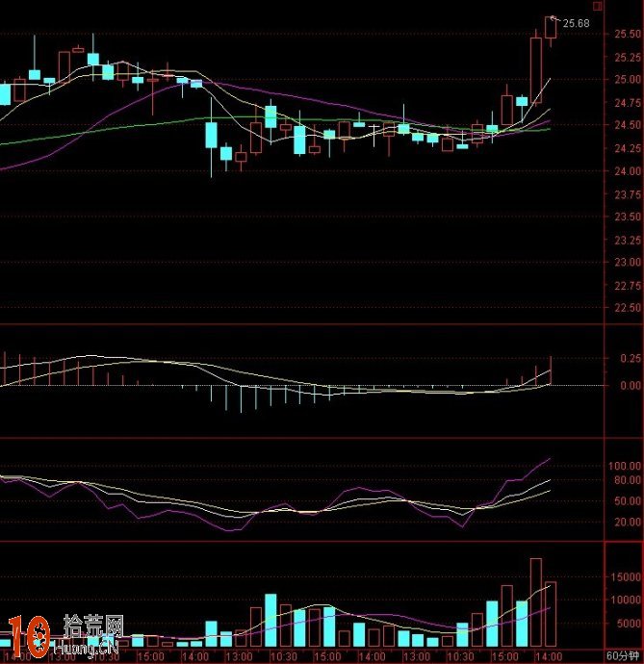Screen dimensions: 644x664
Task: Select the 0.00 MACD zero-line label
Action: [630, 385]
